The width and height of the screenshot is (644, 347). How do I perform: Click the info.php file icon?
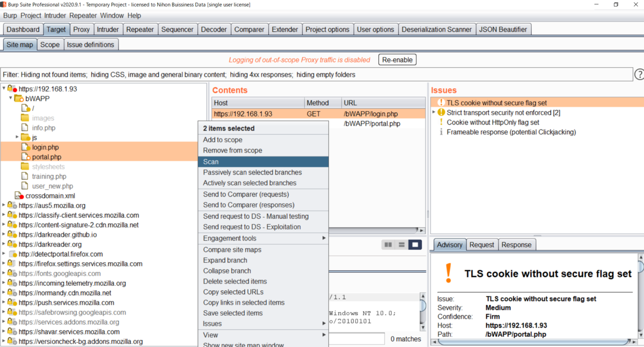pyautogui.click(x=25, y=128)
